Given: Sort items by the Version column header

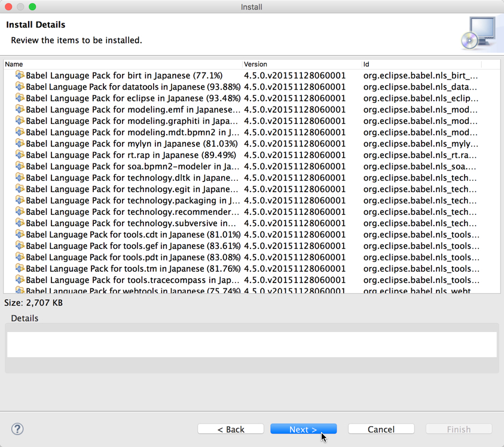Looking at the screenshot, I should 302,64.
